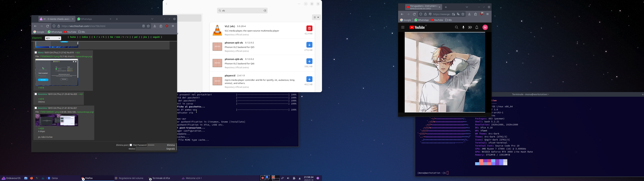
Task: Click the Elimina button
Action: coord(171,145)
